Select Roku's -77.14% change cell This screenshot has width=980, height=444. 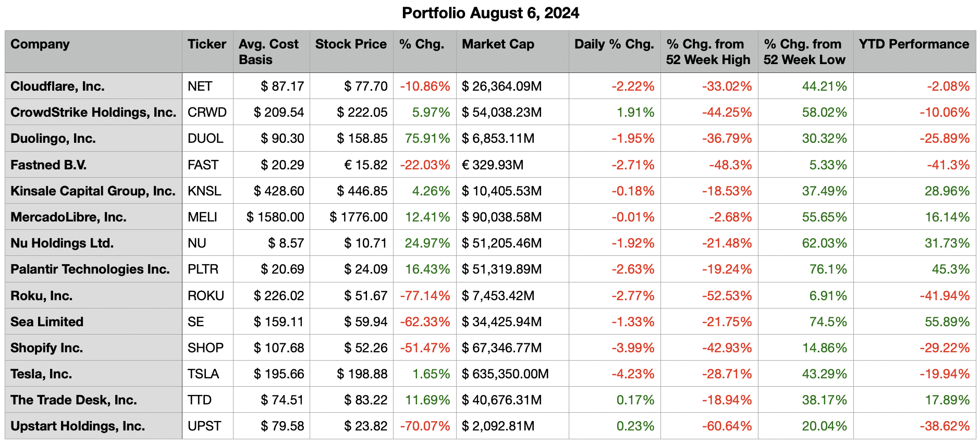coord(425,296)
